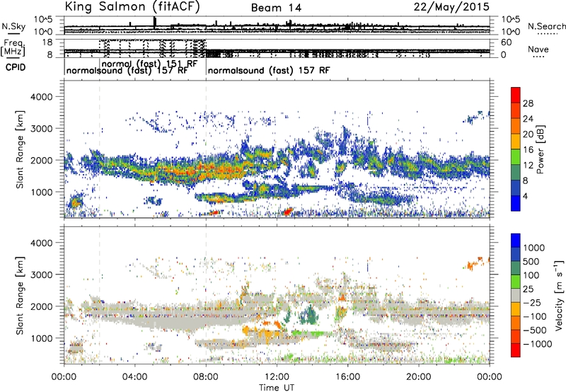Click the blue top of the velocity colorbar
Viewport: 566px width, 392px height.
516,241
